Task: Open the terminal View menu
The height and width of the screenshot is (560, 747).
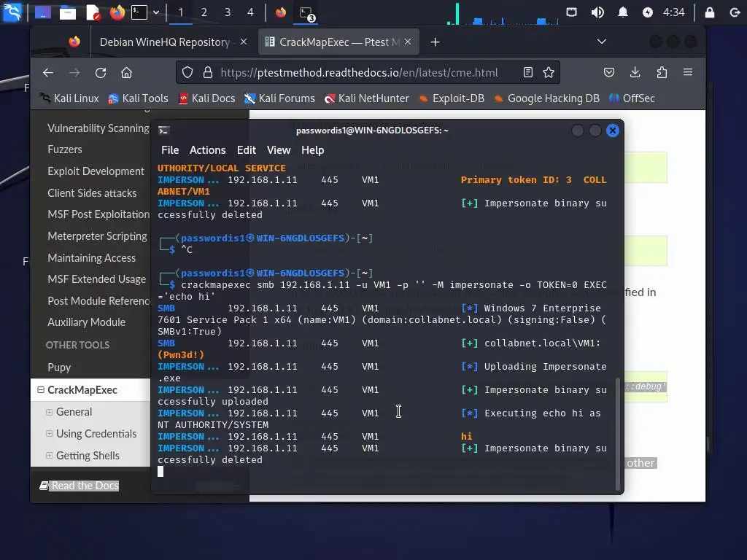Action: (279, 150)
